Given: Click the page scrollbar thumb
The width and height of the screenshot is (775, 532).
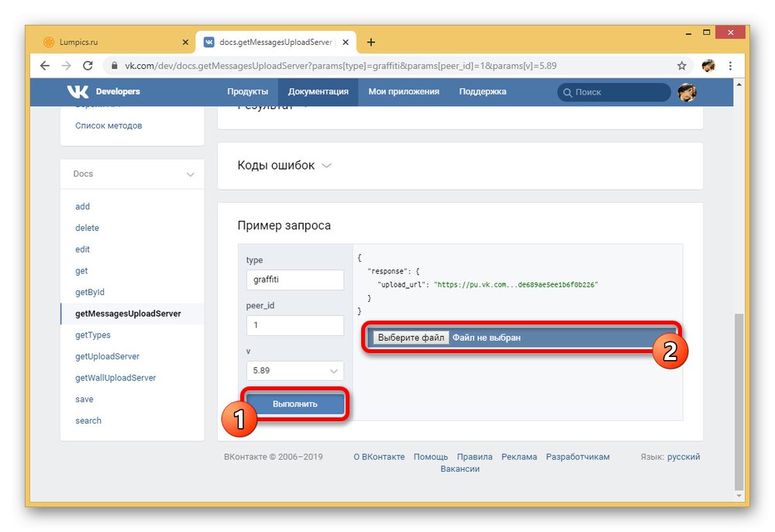Looking at the screenshot, I should [x=739, y=400].
